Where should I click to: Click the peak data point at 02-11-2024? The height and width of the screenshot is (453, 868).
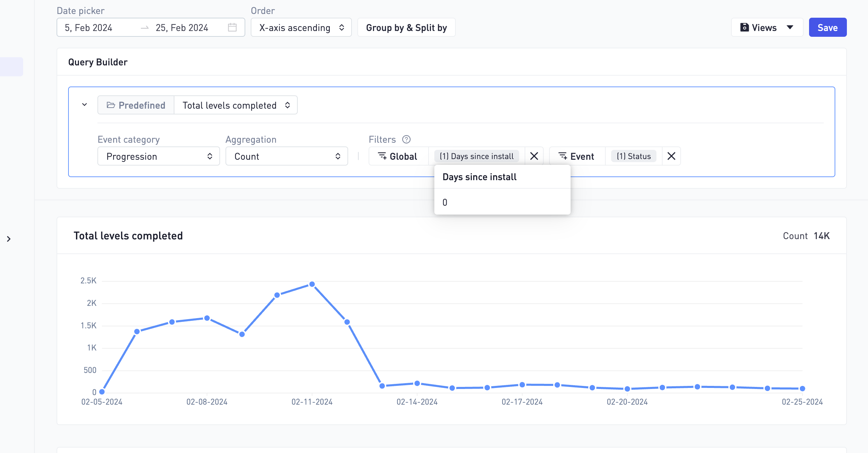tap(312, 284)
